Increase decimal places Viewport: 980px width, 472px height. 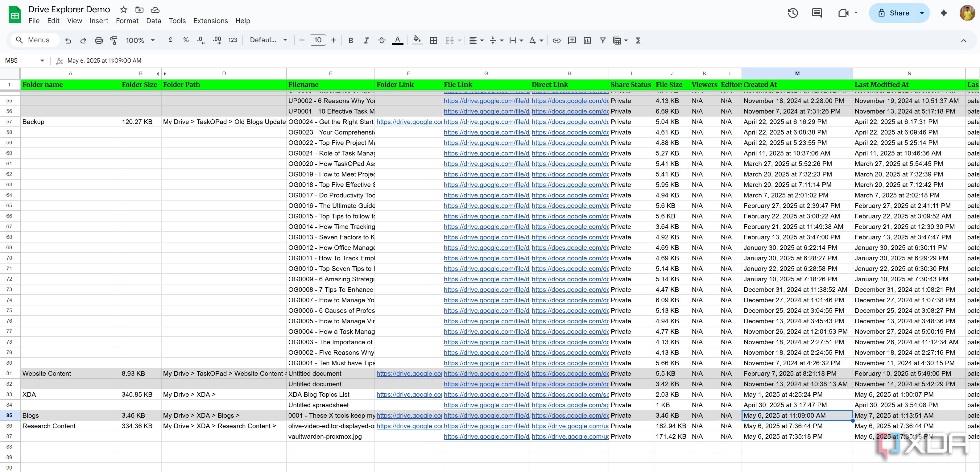click(217, 40)
